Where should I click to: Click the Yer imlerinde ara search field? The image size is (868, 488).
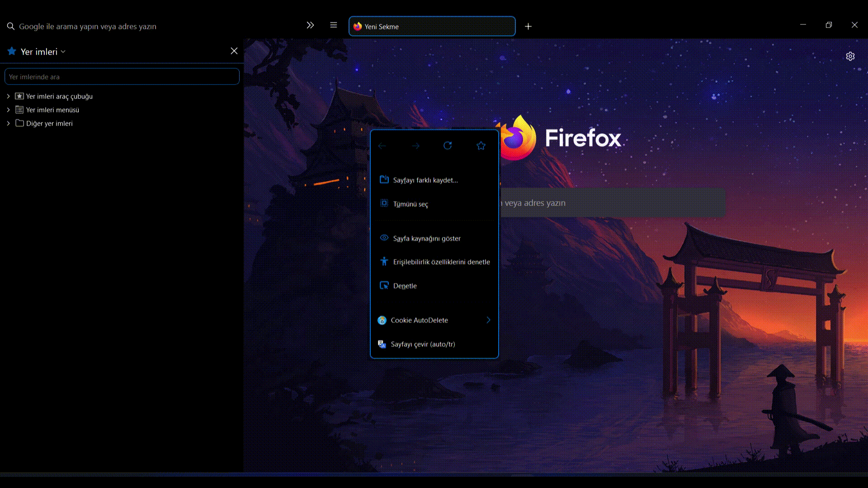point(122,77)
